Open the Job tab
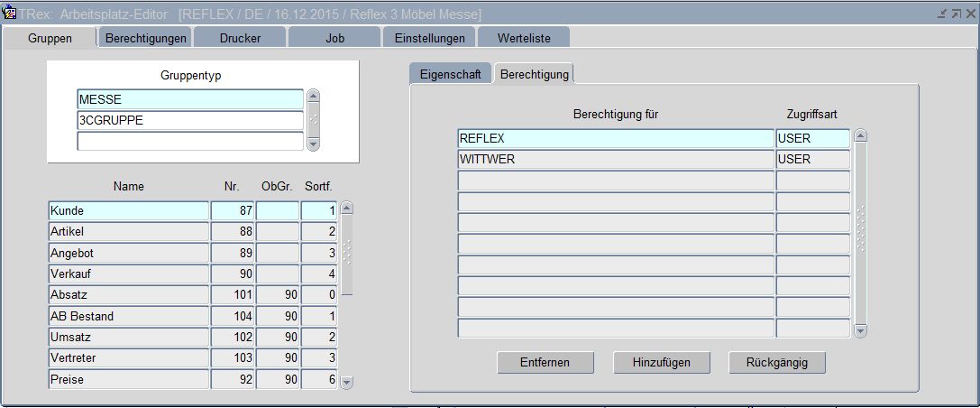This screenshot has height=408, width=980. pyautogui.click(x=334, y=38)
